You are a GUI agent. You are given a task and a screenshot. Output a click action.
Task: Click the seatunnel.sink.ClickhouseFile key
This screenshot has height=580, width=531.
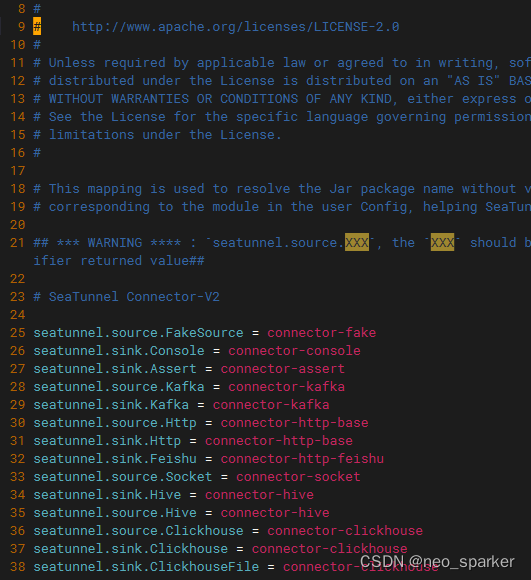[x=146, y=567]
